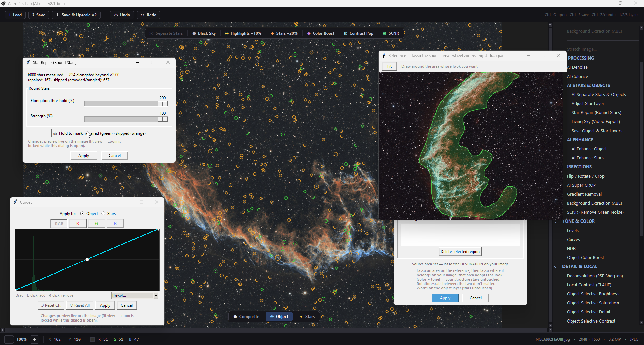Screen dimensions: 644x345
Task: Select the G curve channel tab
Action: [97, 224]
